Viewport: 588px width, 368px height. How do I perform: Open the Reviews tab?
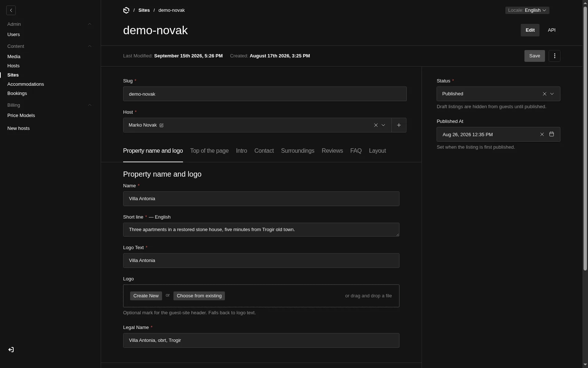pyautogui.click(x=332, y=151)
